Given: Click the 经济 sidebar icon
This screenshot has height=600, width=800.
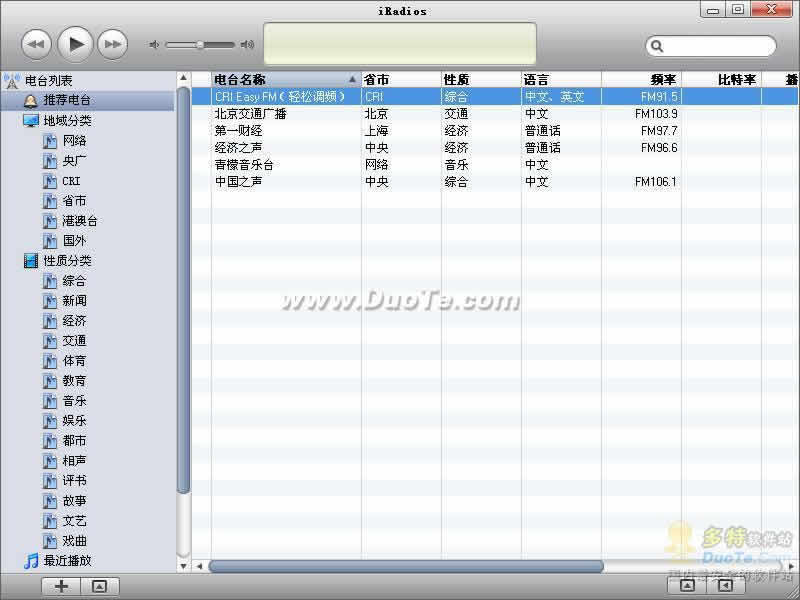Looking at the screenshot, I should click(x=49, y=321).
